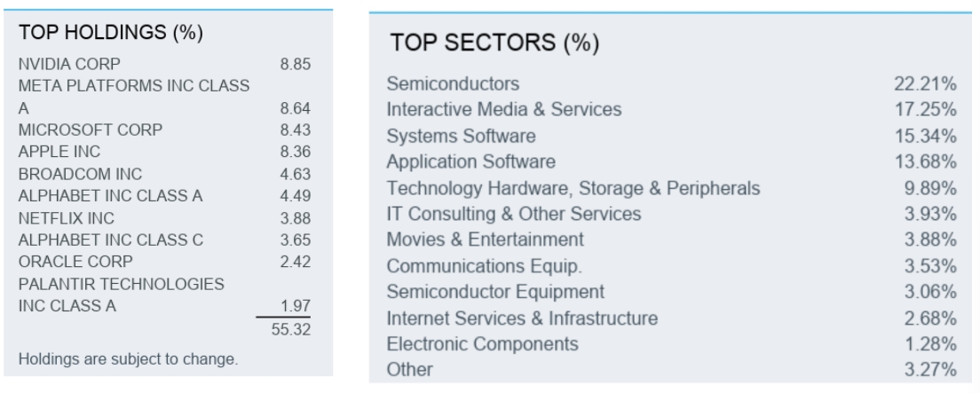Click NETFLIX INC in the holdings
This screenshot has height=393, width=980.
click(66, 217)
